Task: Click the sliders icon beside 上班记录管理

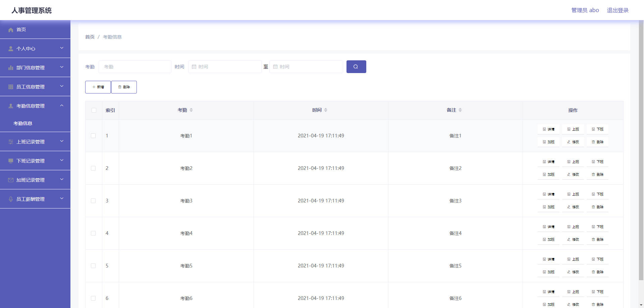Action: [x=11, y=142]
